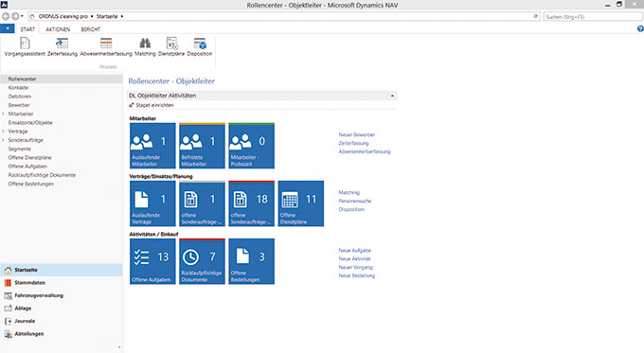This screenshot has height=353, width=644.
Task: Collapse the DL Objektleiter Aktivitäten section
Action: pyautogui.click(x=392, y=96)
